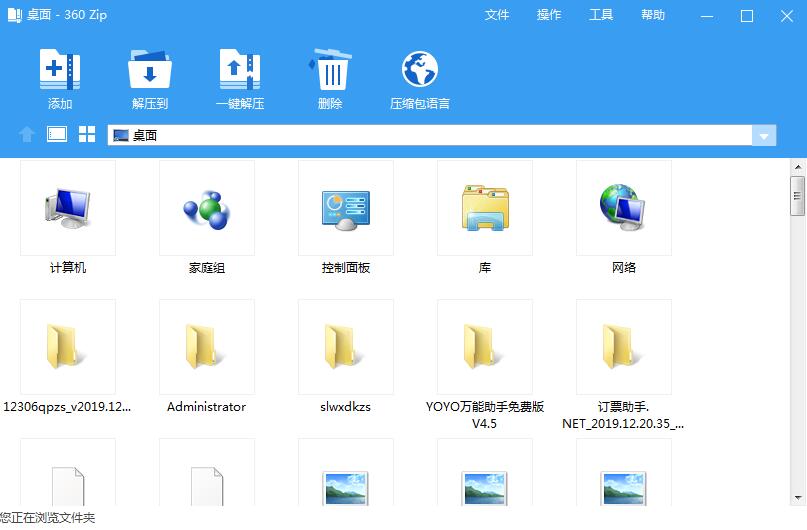Image resolution: width=807 pixels, height=530 pixels.
Task: Minimize the 360 Zip window
Action: click(707, 16)
